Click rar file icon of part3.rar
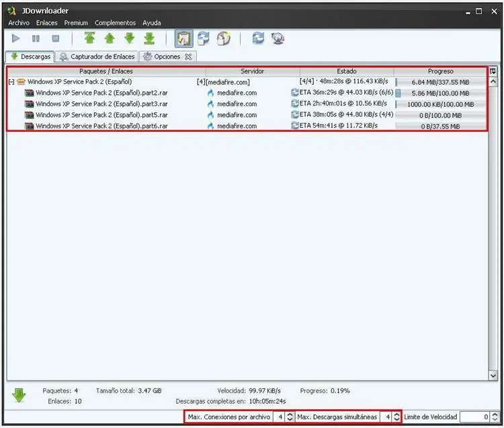Image resolution: width=504 pixels, height=428 pixels. [x=30, y=104]
